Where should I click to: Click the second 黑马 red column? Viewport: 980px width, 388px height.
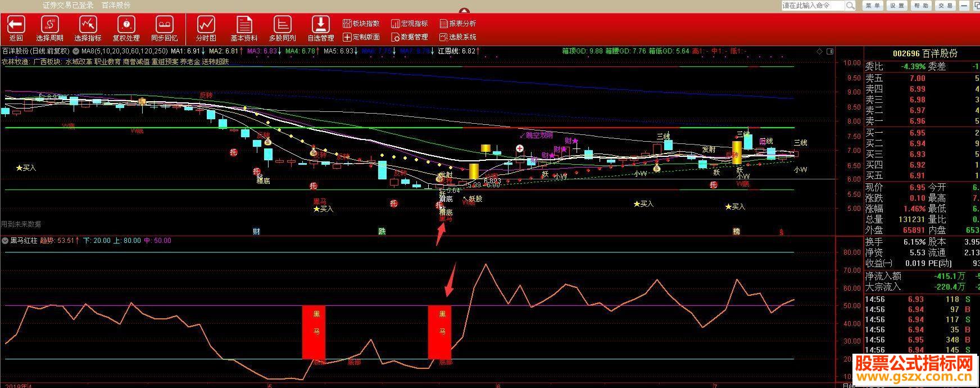440,332
